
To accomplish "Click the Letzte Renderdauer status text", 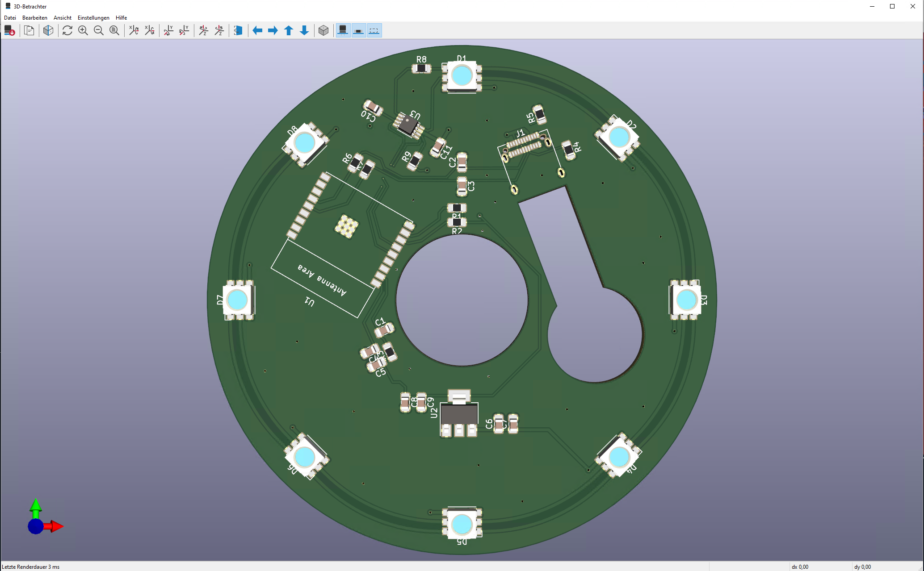I will (x=30, y=567).
